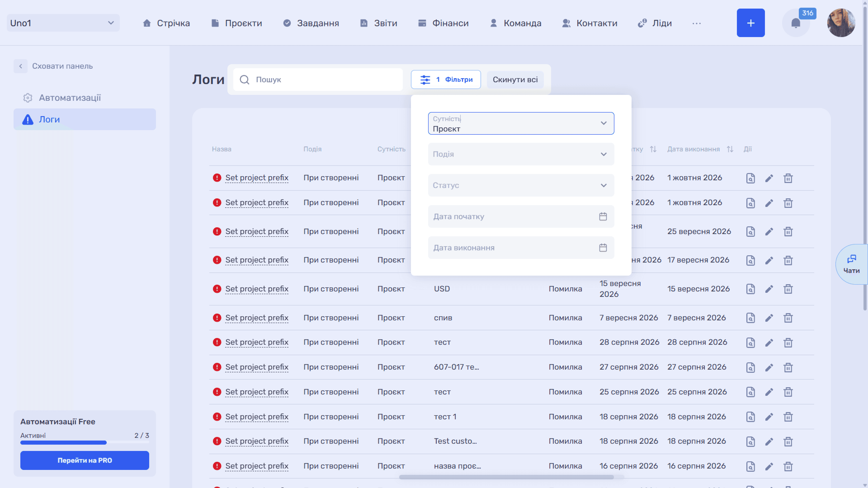This screenshot has width=868, height=488.
Task: View details of the USD log entry
Action: [x=750, y=289]
